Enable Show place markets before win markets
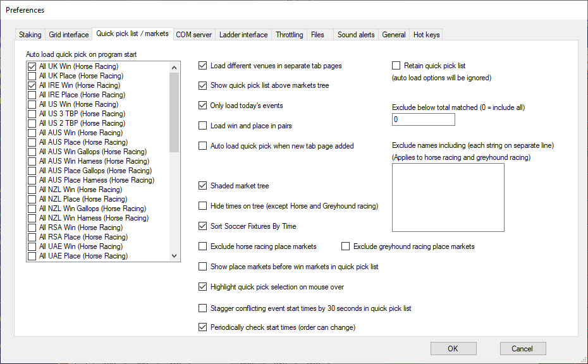 [202, 267]
